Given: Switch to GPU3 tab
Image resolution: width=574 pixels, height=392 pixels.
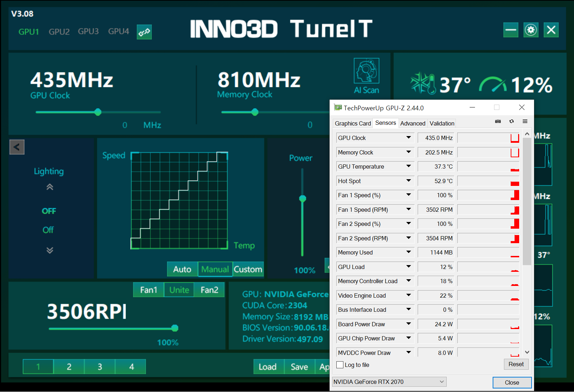Looking at the screenshot, I should pos(88,31).
